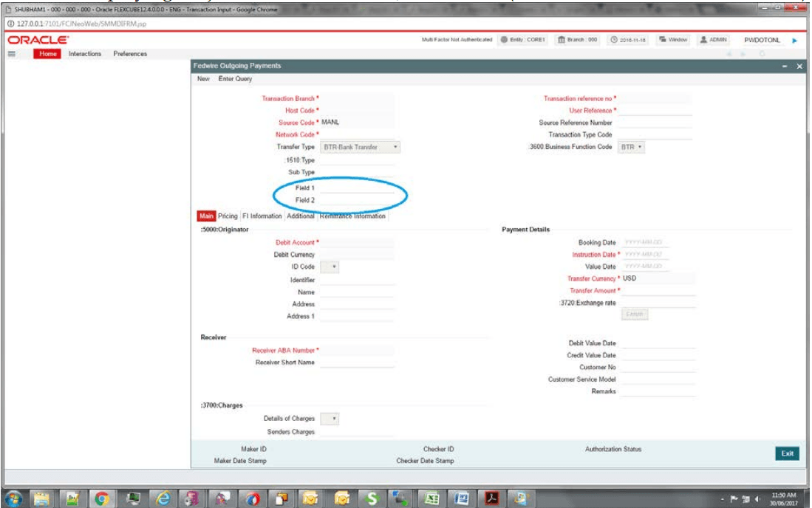Click the Sub Type field

(x=357, y=172)
